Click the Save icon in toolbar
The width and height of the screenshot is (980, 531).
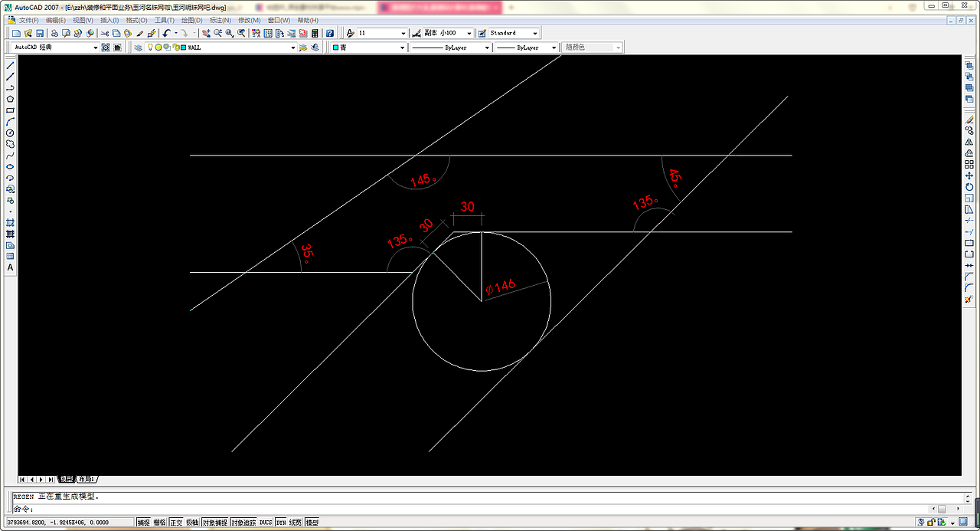[40, 33]
